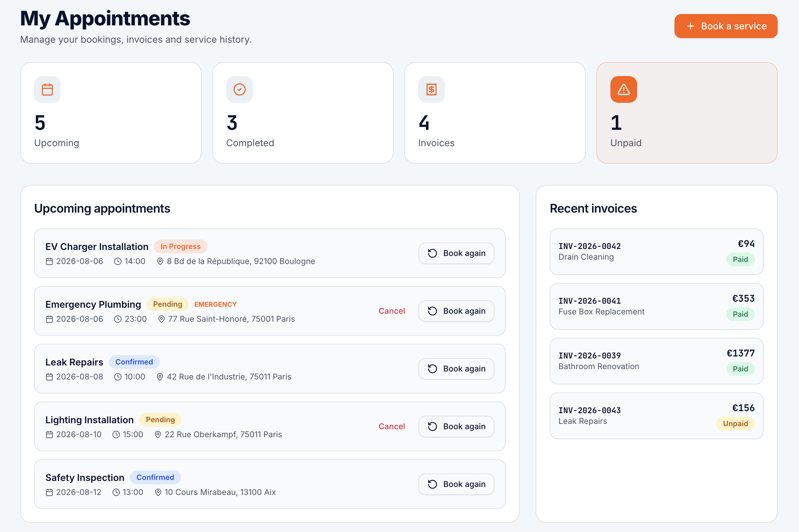
Task: Click location pin beside 77 Rue Saint-Honoré
Action: 162,319
